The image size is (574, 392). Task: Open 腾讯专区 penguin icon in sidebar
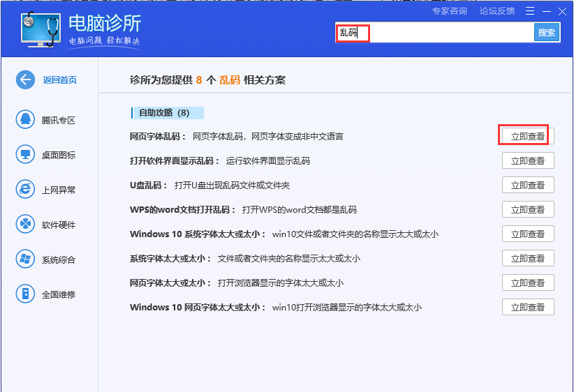tap(26, 119)
